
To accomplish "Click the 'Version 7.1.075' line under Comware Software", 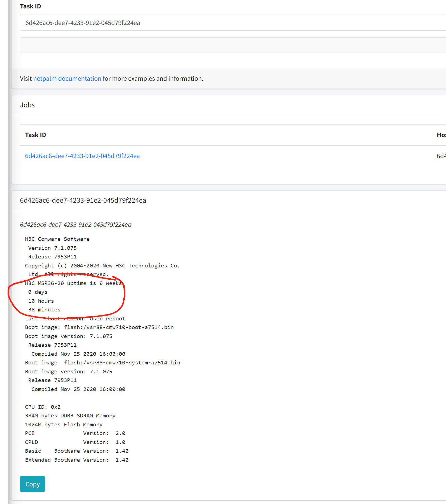I will coord(52,248).
